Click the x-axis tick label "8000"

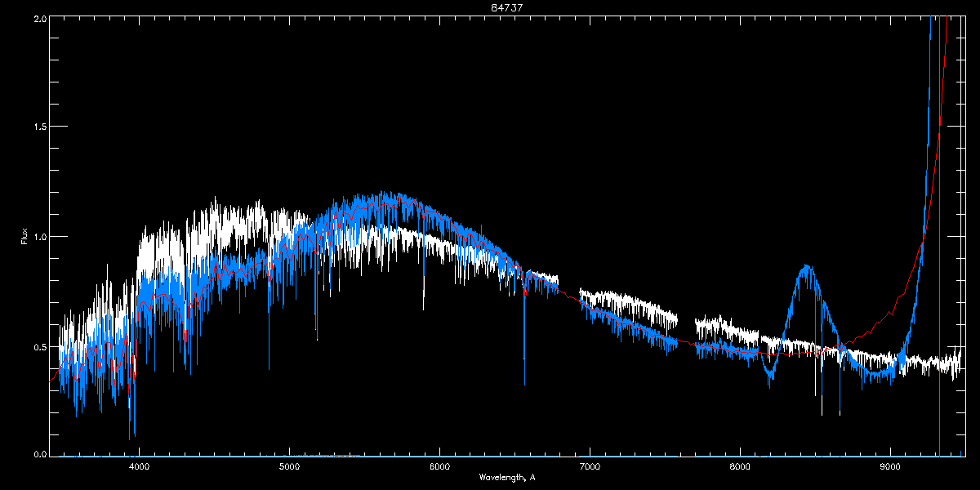(740, 467)
